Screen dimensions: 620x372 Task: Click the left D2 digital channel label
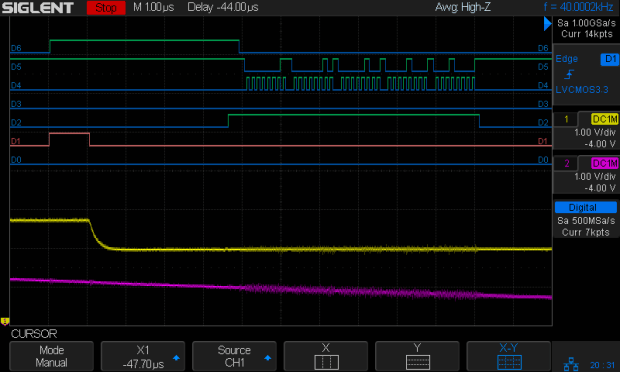point(16,123)
